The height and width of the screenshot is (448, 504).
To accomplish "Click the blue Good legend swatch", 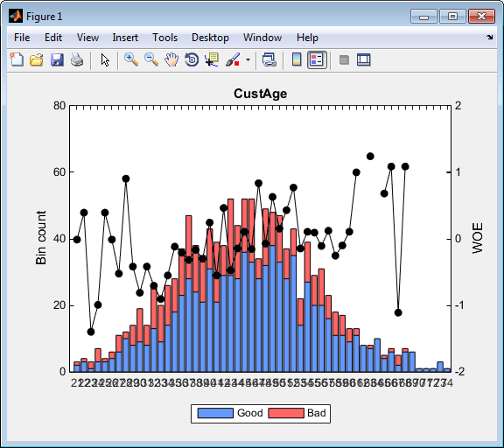I will pos(215,413).
